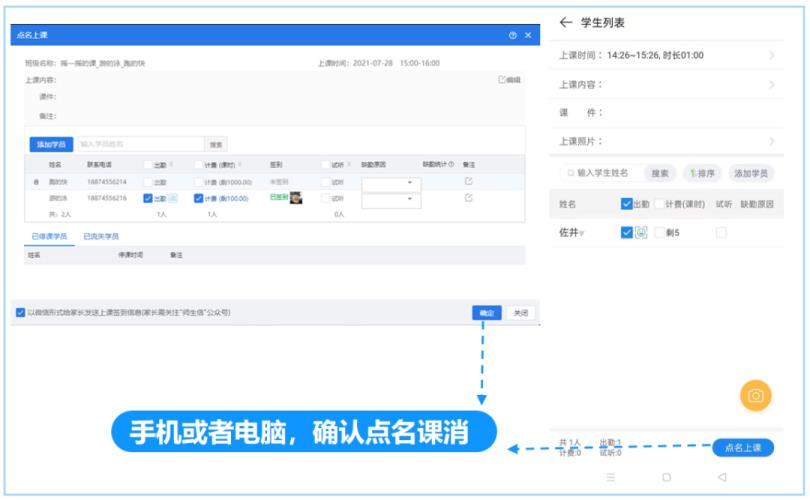Click the blue 确定 button
Image resolution: width=810 pixels, height=500 pixels.
coord(486,312)
